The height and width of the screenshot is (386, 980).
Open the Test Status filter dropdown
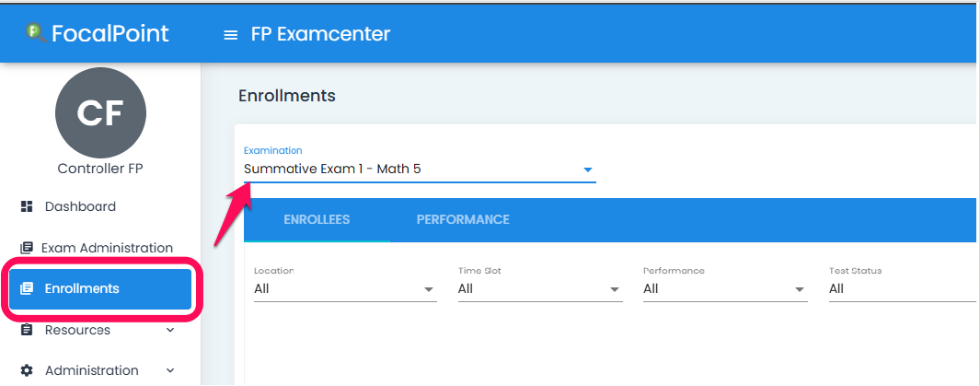pyautogui.click(x=903, y=289)
